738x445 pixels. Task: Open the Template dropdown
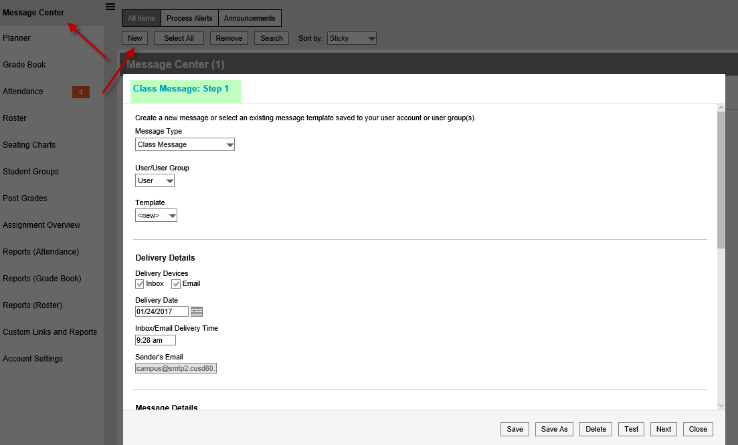156,215
